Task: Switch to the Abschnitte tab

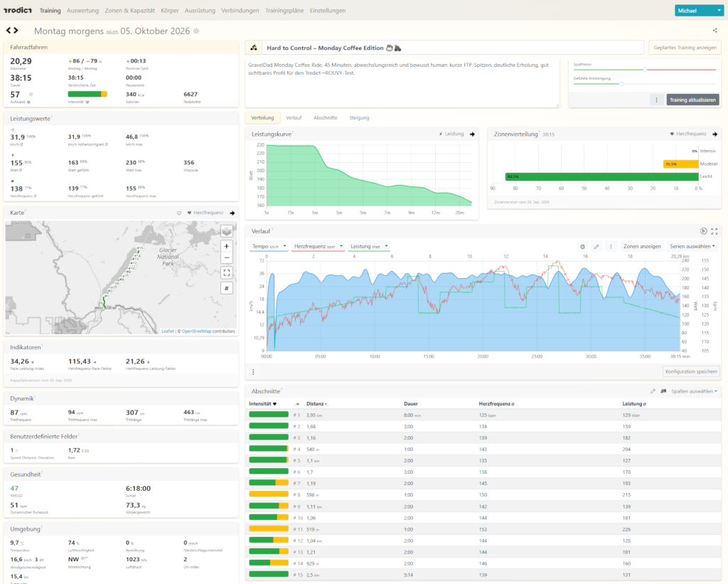Action: pos(325,117)
